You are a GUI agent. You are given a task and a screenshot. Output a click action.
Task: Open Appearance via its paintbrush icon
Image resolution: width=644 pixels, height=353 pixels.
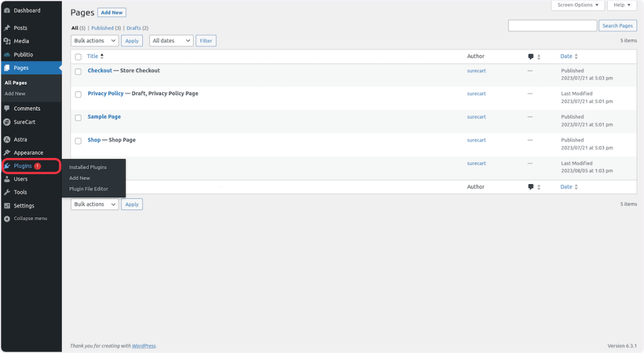coord(7,152)
